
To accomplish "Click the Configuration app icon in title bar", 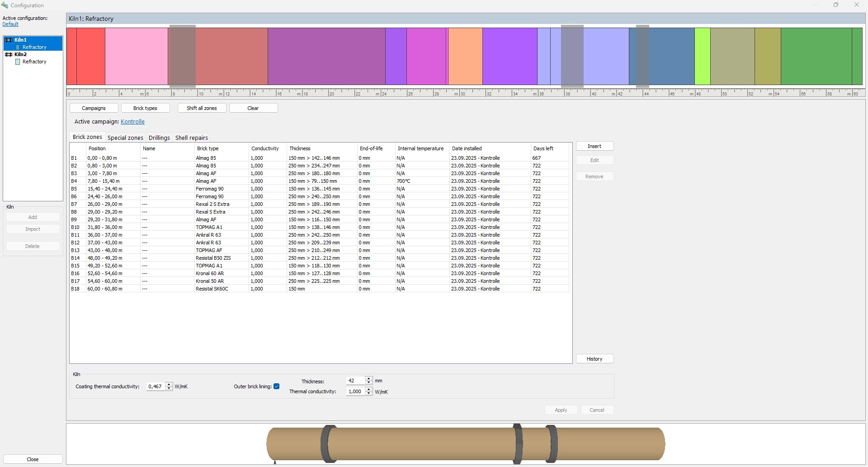I will coord(5,5).
